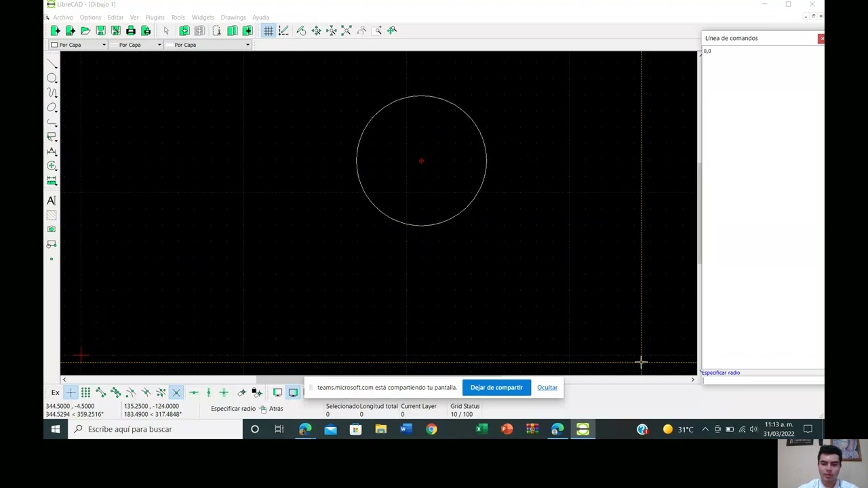Click the Zoom Panning icon

[392, 30]
